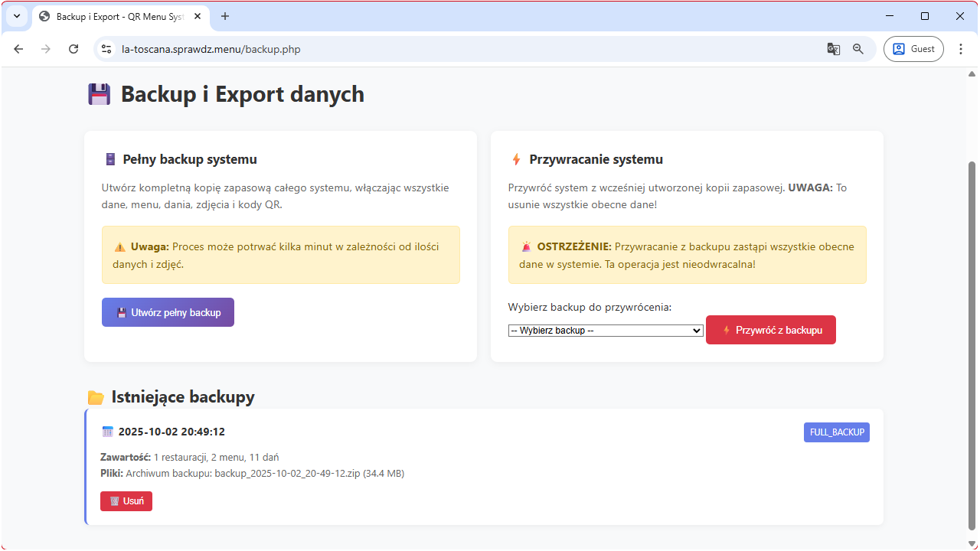The width and height of the screenshot is (980, 551).
Task: Click the forward navigation arrow
Action: pos(46,48)
